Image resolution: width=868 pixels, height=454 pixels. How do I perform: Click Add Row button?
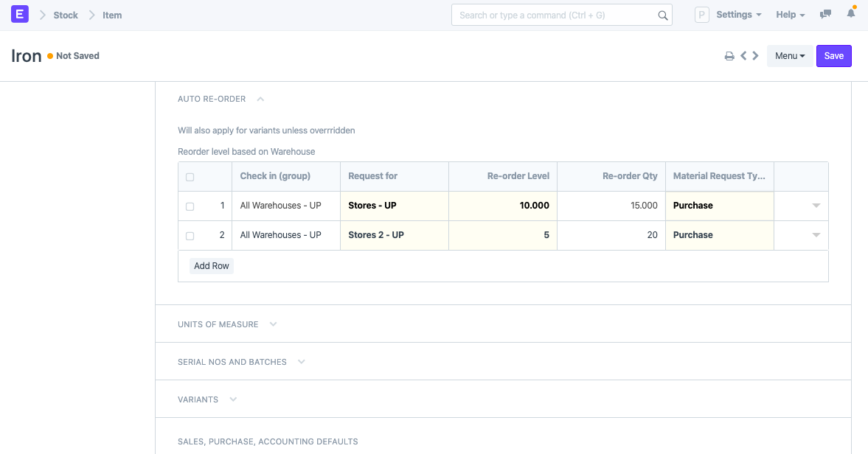click(212, 266)
